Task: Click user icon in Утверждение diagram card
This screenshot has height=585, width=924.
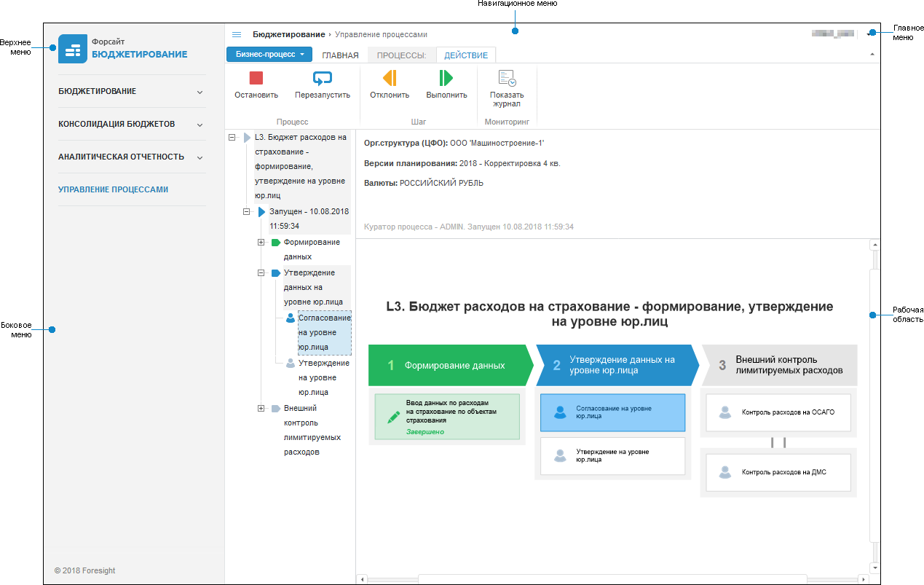Action: pyautogui.click(x=560, y=456)
